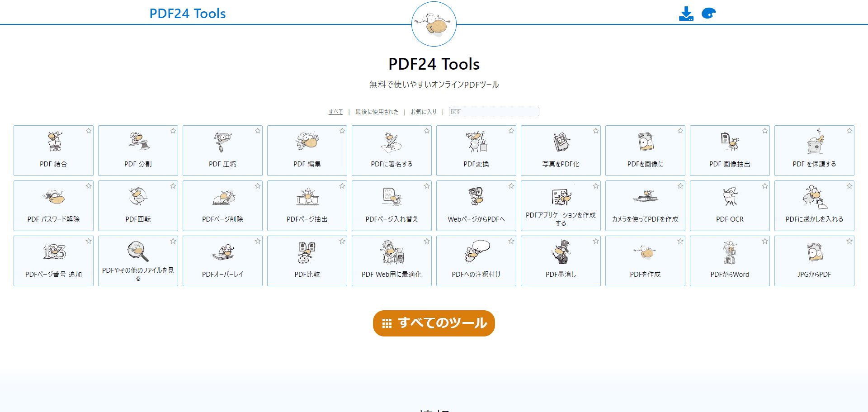This screenshot has height=412, width=868.
Task: Open the PDFに署名する tool
Action: pos(392,151)
